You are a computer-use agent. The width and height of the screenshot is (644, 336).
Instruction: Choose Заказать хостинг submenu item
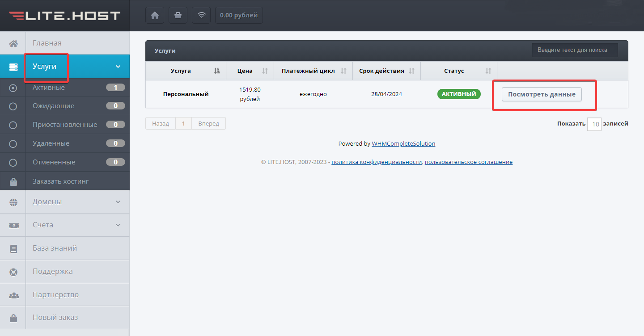[65, 181]
